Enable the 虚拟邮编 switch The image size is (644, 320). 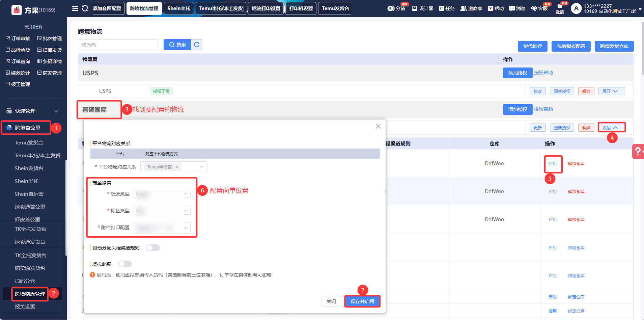125,264
